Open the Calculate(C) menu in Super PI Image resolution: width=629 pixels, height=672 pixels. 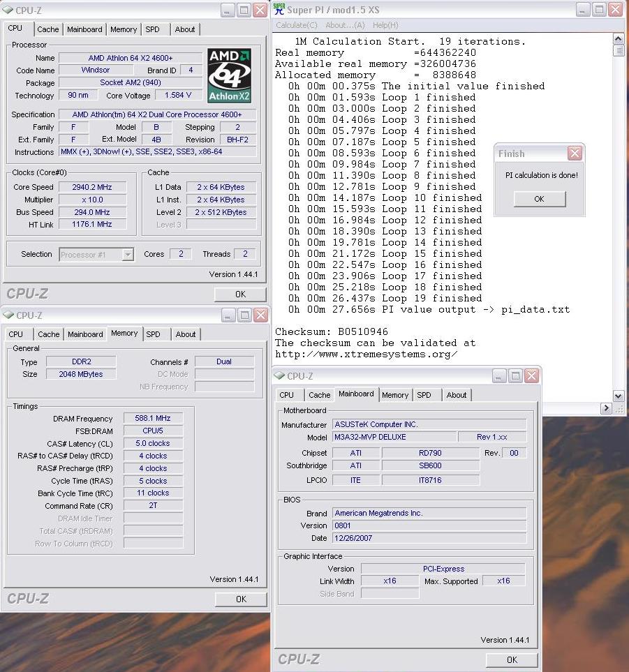click(297, 25)
